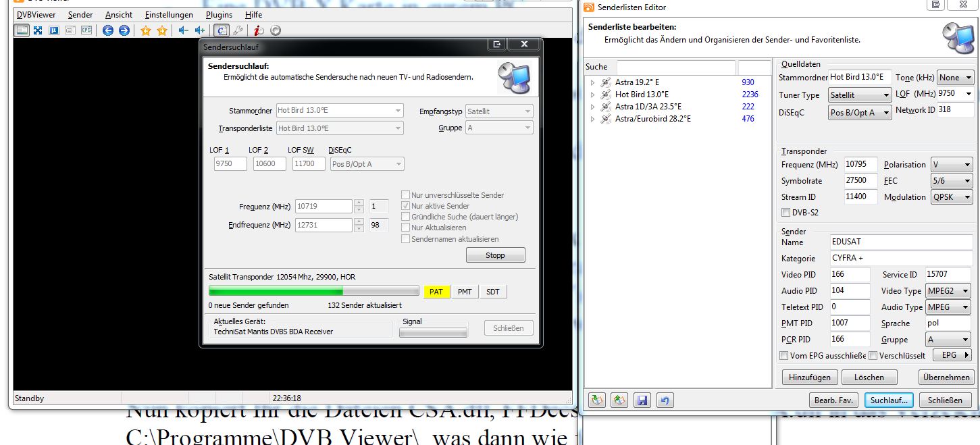Click the Löschen button
The width and height of the screenshot is (980, 445).
pos(869,377)
